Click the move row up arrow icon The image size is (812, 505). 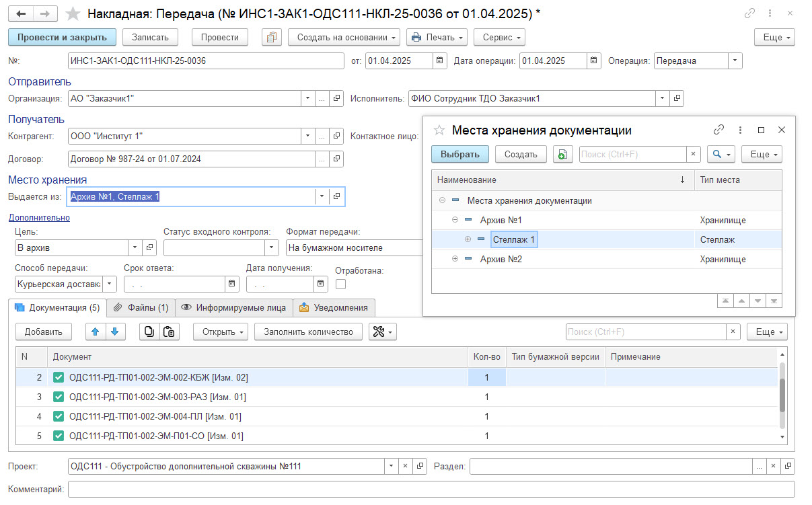pyautogui.click(x=96, y=332)
